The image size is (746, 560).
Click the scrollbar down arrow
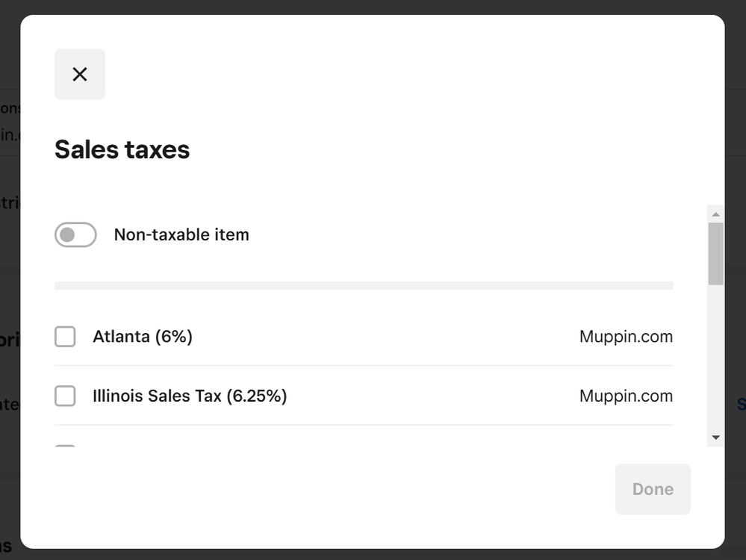tap(716, 438)
